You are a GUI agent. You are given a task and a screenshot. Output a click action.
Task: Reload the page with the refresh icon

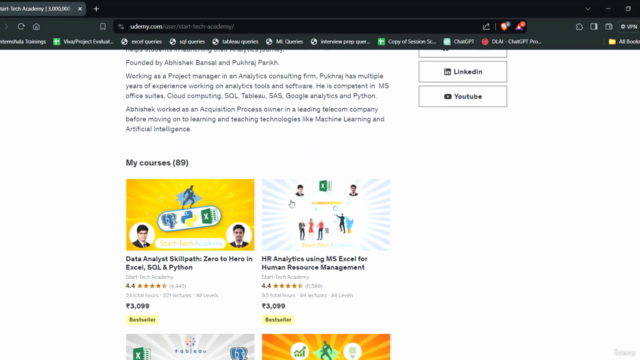tap(21, 27)
